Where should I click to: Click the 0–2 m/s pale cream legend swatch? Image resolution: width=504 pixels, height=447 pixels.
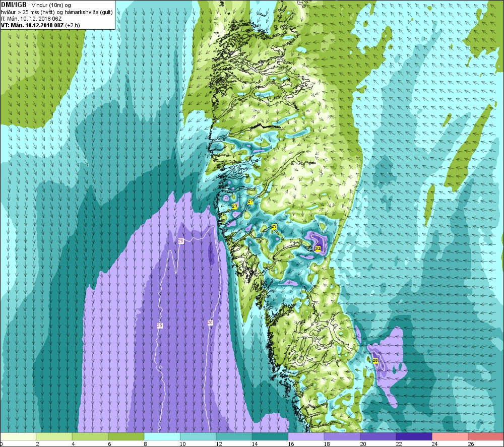tap(18, 436)
